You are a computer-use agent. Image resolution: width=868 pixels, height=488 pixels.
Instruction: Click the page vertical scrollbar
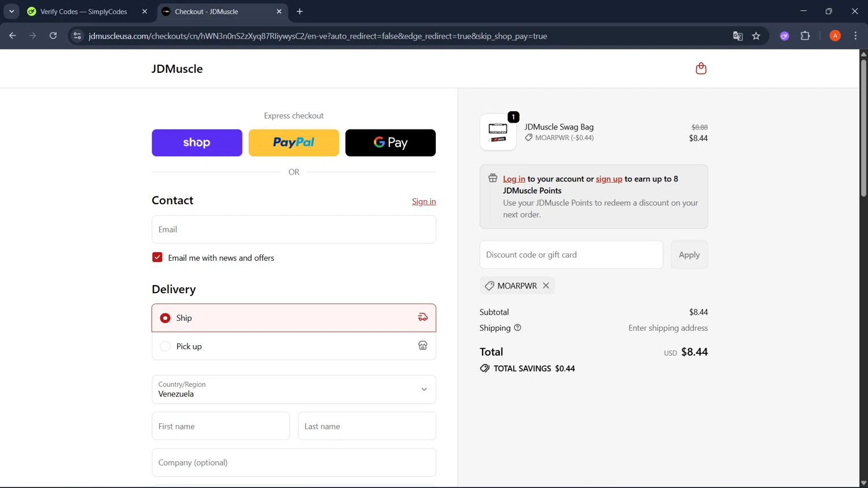coord(863,127)
